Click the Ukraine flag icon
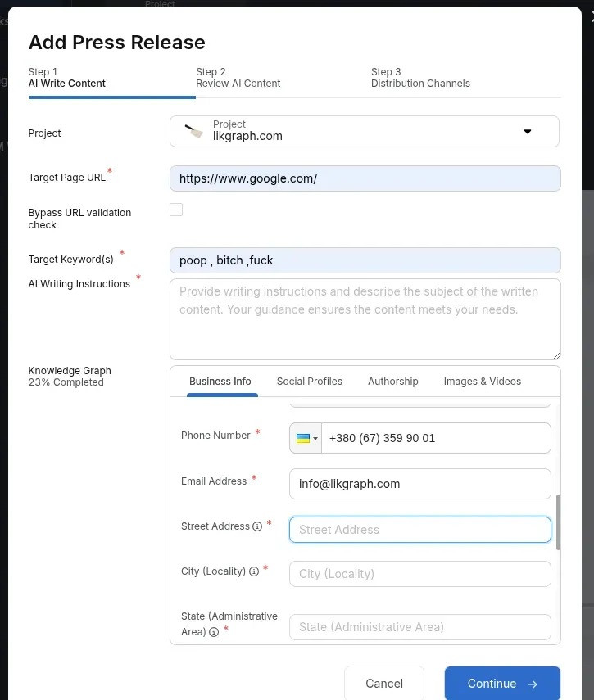This screenshot has height=700, width=594. point(302,438)
